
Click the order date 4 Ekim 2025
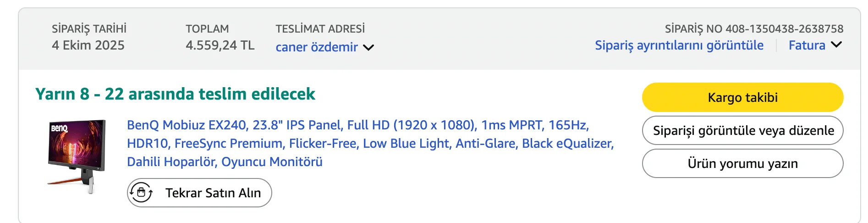click(x=88, y=45)
